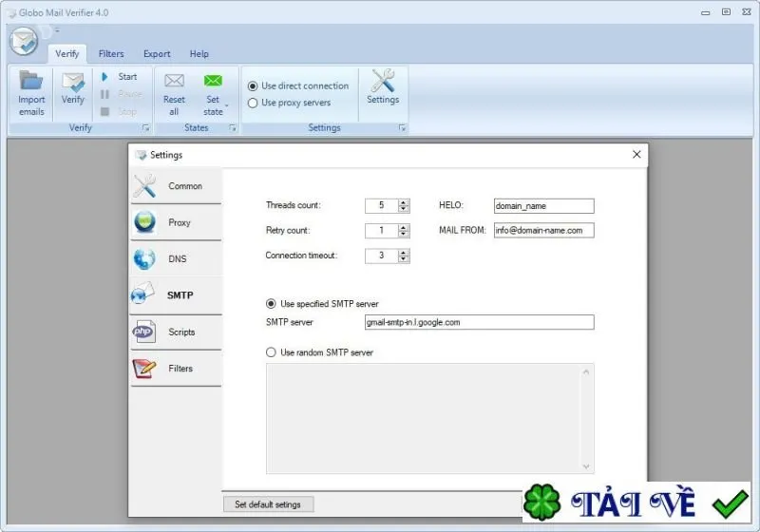Viewport: 760px width, 532px height.
Task: Click the Pause icon in Verify group
Action: [104, 94]
